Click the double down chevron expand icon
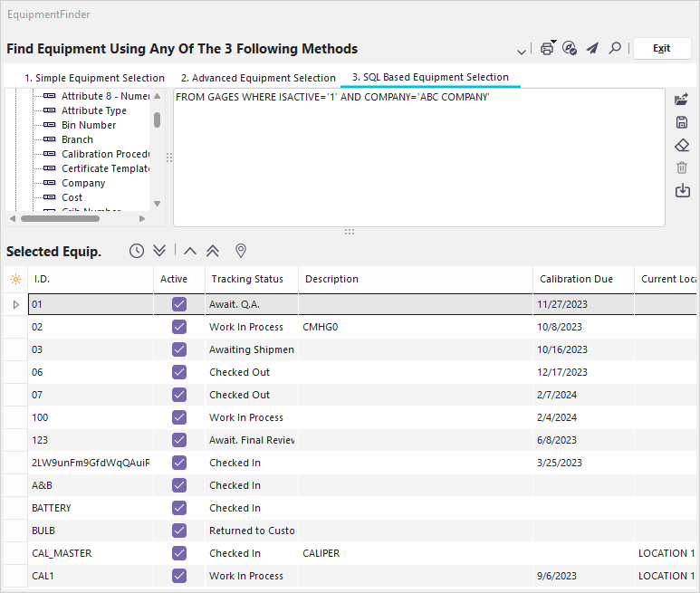 [159, 251]
